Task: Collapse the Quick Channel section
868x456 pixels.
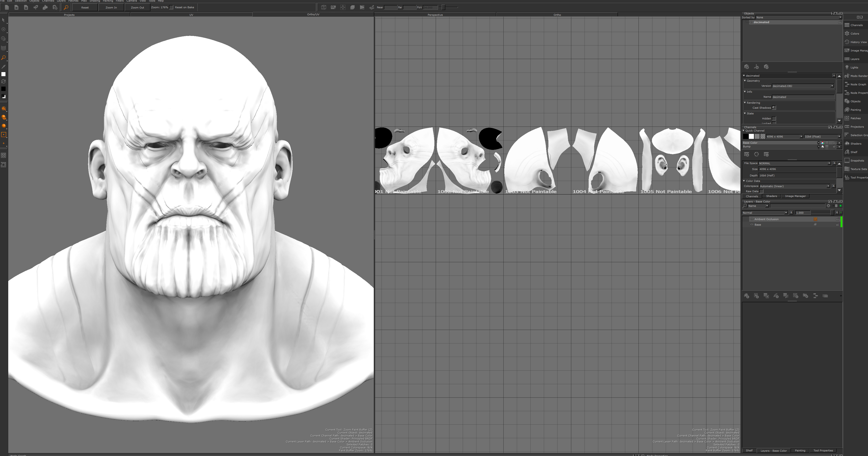Action: (744, 130)
